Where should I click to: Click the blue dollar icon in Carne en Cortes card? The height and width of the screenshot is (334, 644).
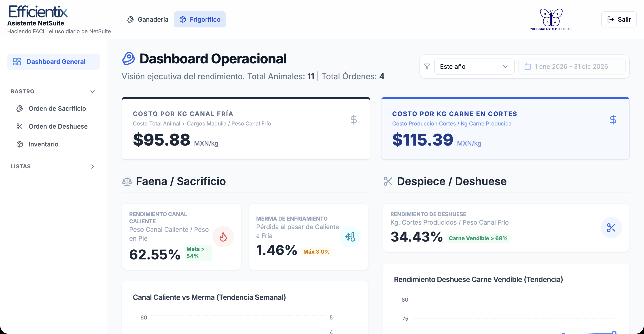[x=613, y=120]
